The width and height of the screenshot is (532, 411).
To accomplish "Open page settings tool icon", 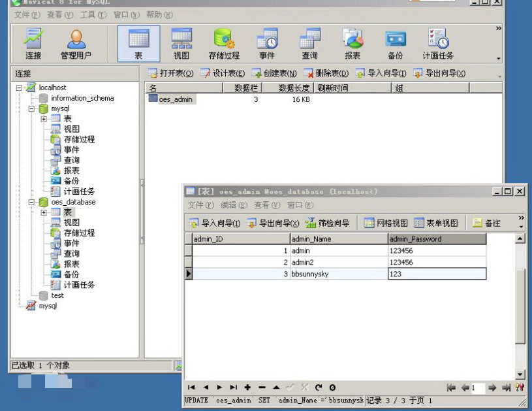I will (520, 387).
